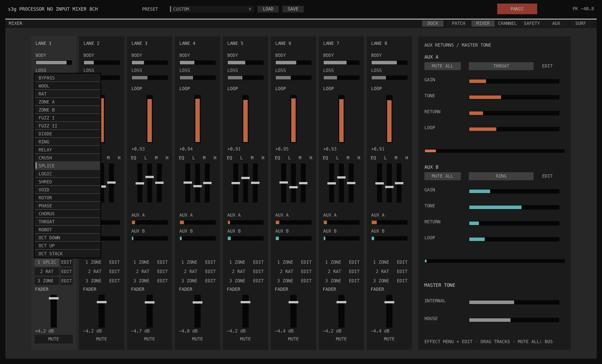
Task: Load a preset with LOAD
Action: 268,9
